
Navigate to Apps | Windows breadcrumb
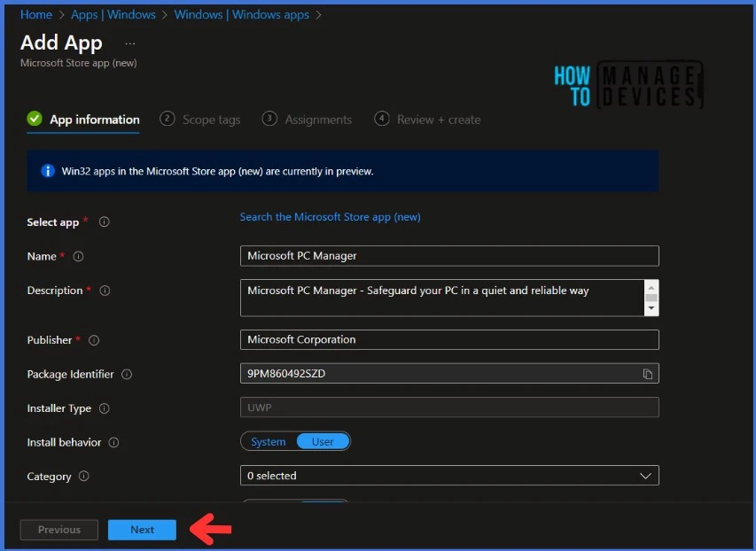pos(113,14)
